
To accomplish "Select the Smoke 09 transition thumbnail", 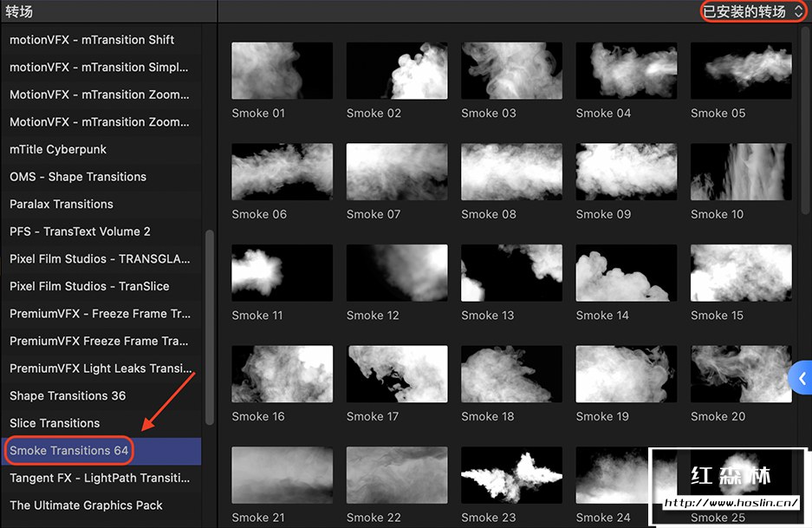I will pyautogui.click(x=626, y=172).
